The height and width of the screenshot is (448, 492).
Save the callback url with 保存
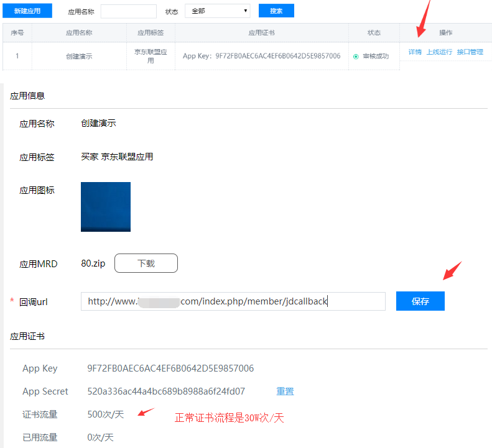point(420,301)
